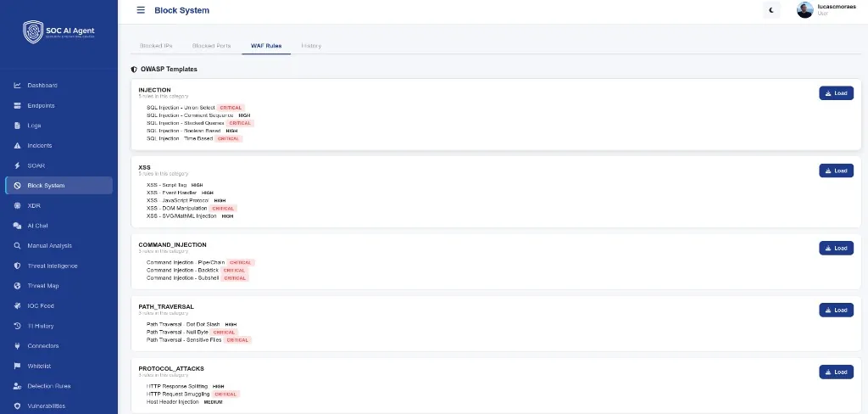Open the Incidents sidebar item
The image size is (868, 414).
pyautogui.click(x=40, y=145)
